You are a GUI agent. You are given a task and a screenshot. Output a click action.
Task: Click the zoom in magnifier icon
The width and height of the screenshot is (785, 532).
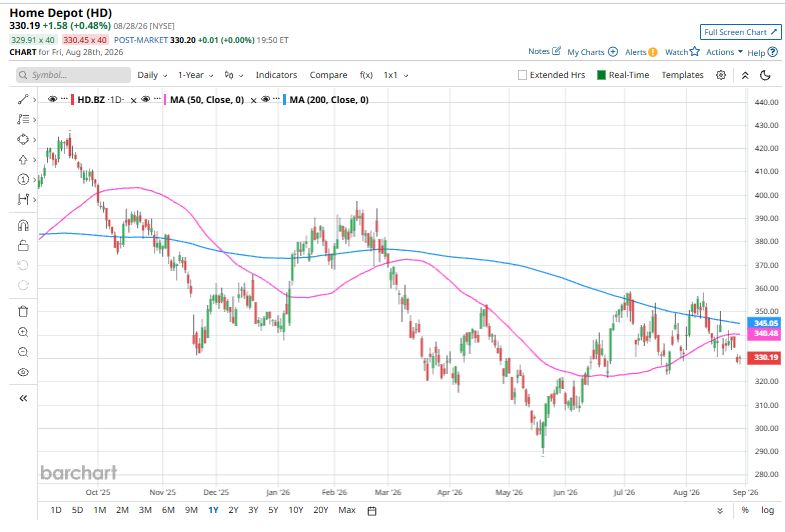click(x=23, y=332)
